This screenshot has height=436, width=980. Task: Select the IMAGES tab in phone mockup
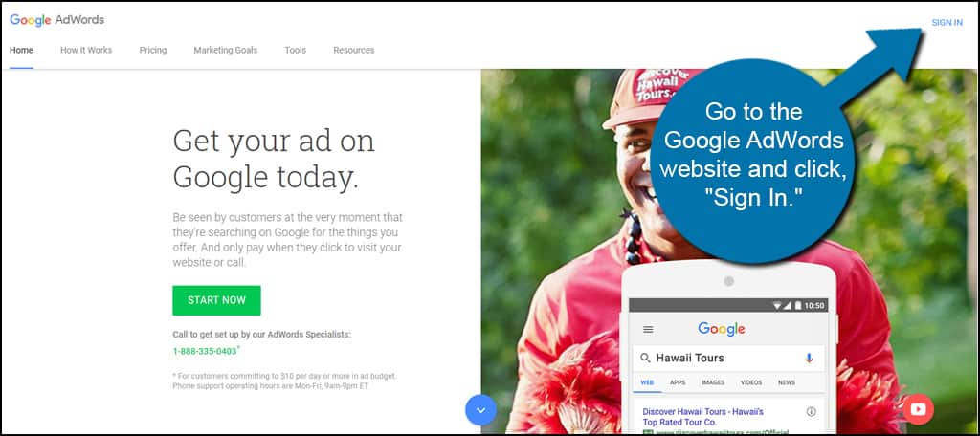tap(712, 382)
